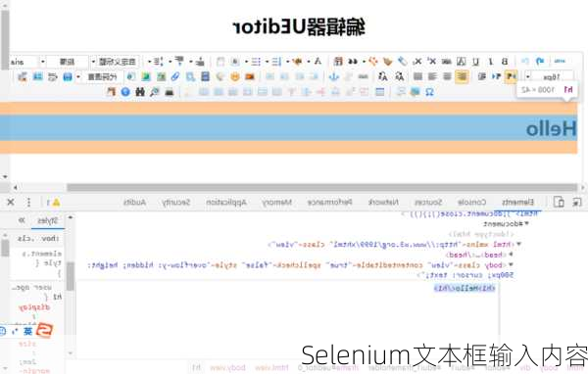Open the emotion smiley picker
This screenshot has height=374, width=588.
tap(235, 76)
